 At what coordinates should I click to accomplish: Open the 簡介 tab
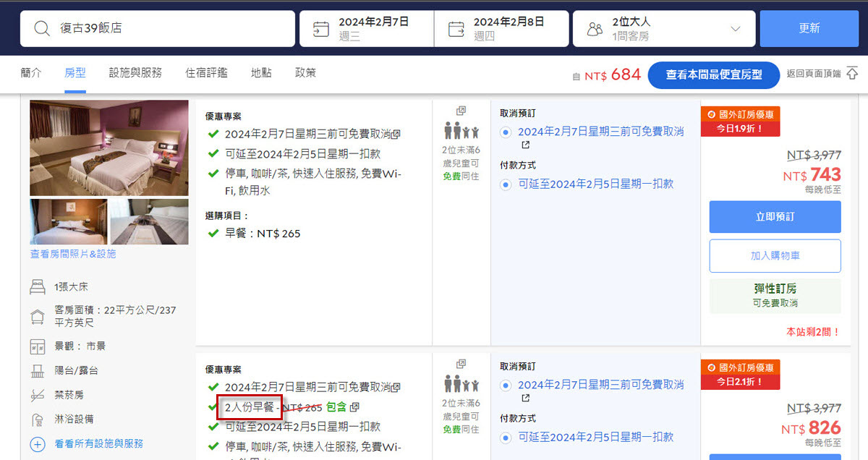(31, 73)
